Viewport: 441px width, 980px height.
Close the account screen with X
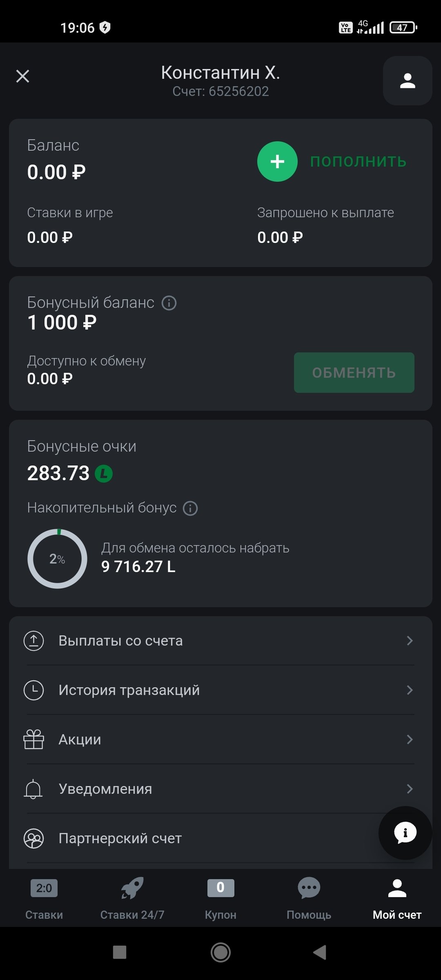pos(23,76)
